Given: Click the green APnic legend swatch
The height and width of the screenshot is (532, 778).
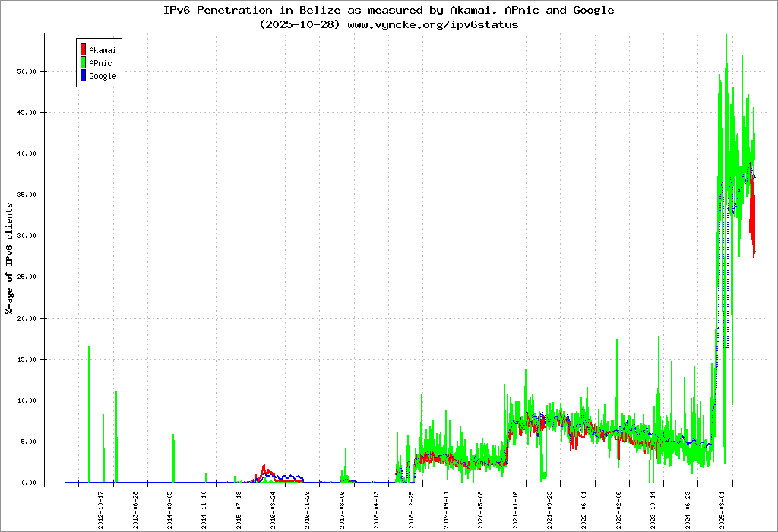Looking at the screenshot, I should tap(83, 63).
